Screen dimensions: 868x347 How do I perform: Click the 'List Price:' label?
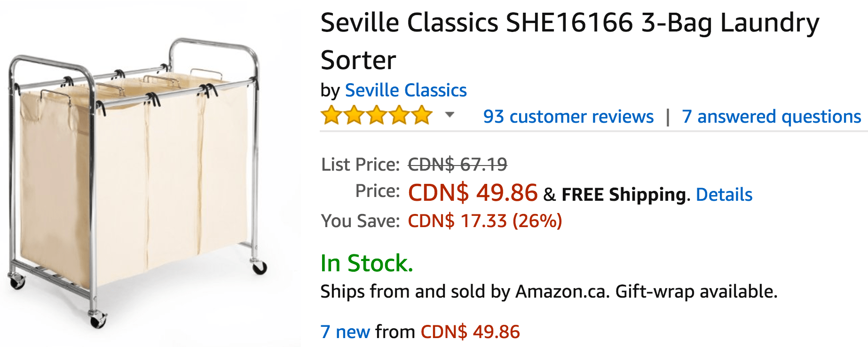[x=360, y=165]
